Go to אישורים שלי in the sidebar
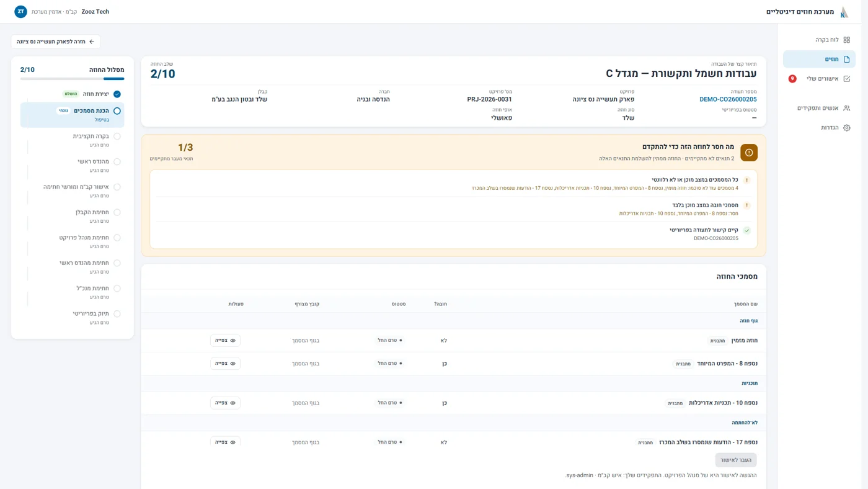The height and width of the screenshot is (489, 868). coord(819,79)
